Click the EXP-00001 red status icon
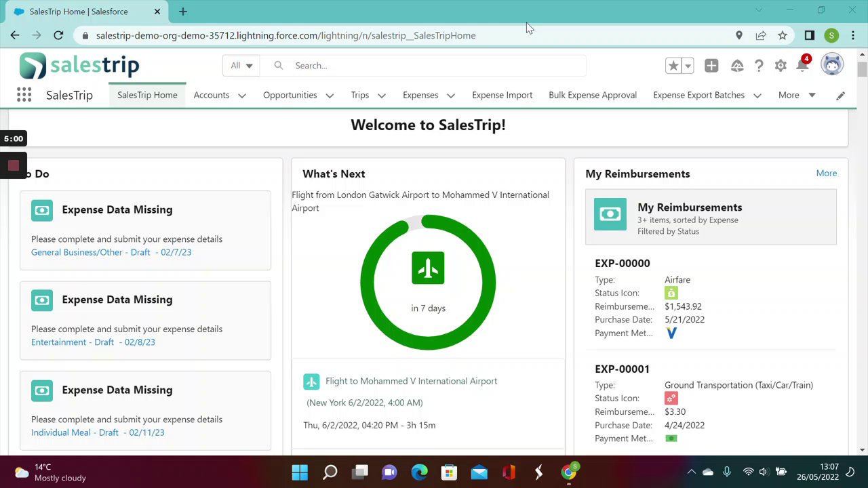This screenshot has height=488, width=868. [671, 399]
